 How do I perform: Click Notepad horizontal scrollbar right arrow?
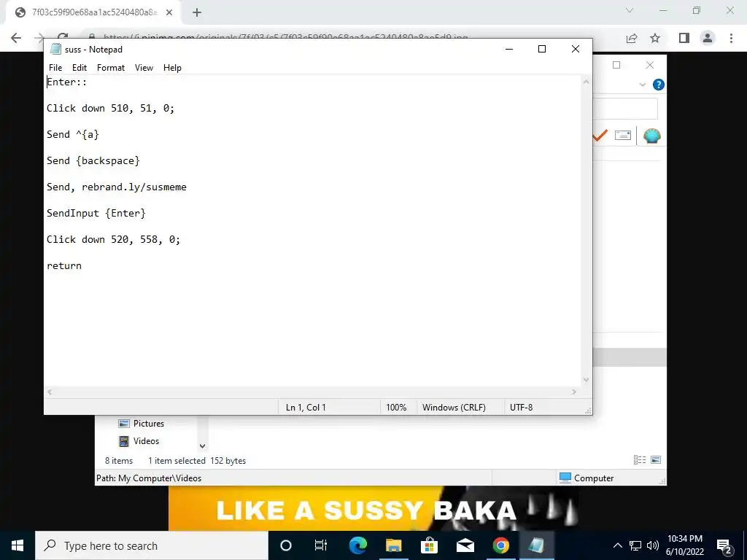point(573,392)
